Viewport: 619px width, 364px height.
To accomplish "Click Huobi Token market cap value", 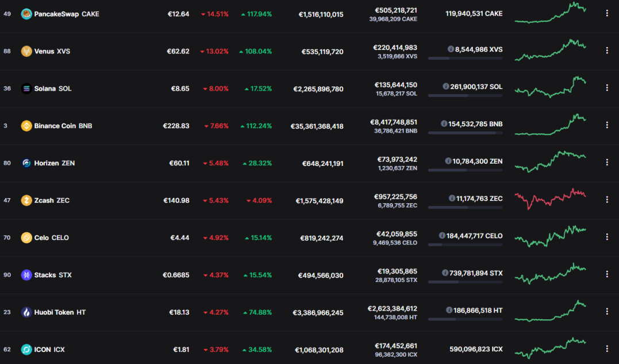I will 318,313.
